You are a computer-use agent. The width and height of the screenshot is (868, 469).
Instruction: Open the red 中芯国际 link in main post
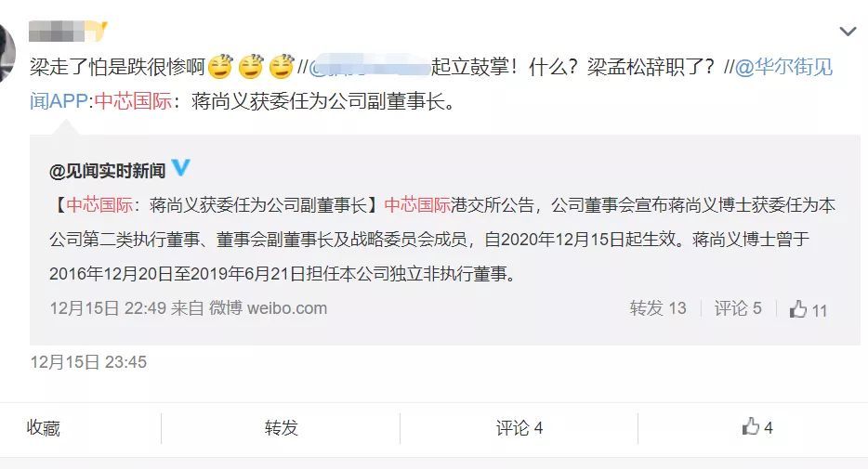tap(133, 101)
